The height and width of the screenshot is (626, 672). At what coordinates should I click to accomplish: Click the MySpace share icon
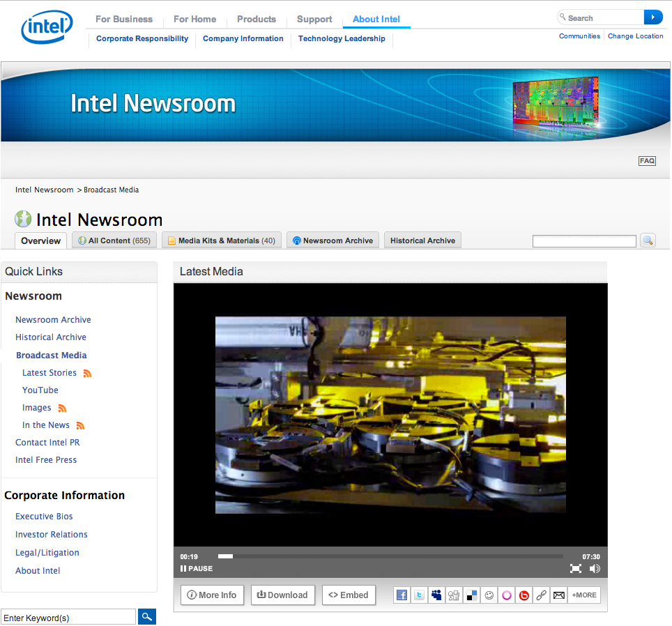[x=436, y=595]
